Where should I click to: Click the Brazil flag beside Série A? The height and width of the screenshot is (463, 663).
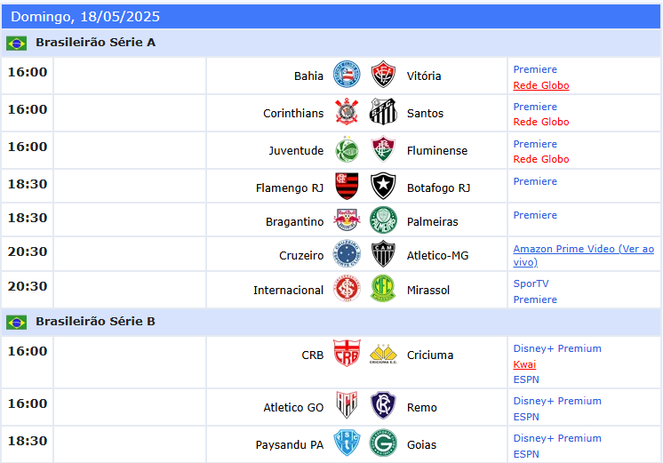[x=16, y=43]
